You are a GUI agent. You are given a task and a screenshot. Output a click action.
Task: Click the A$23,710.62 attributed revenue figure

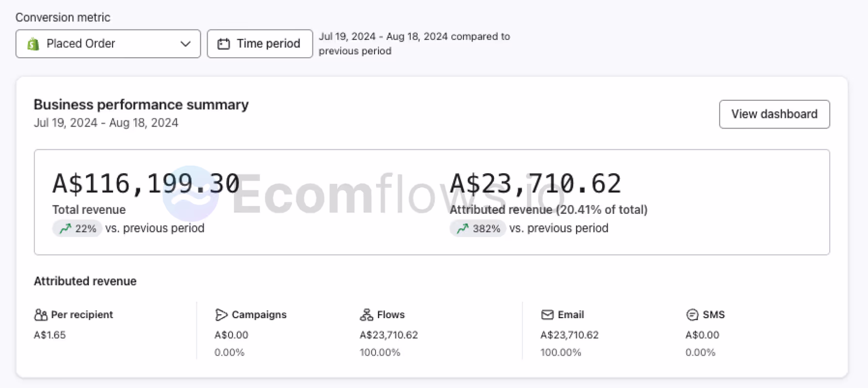coord(536,184)
